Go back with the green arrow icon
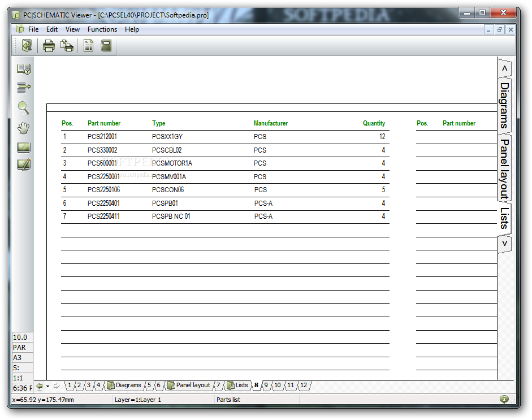This screenshot has width=532, height=420. click(x=40, y=386)
